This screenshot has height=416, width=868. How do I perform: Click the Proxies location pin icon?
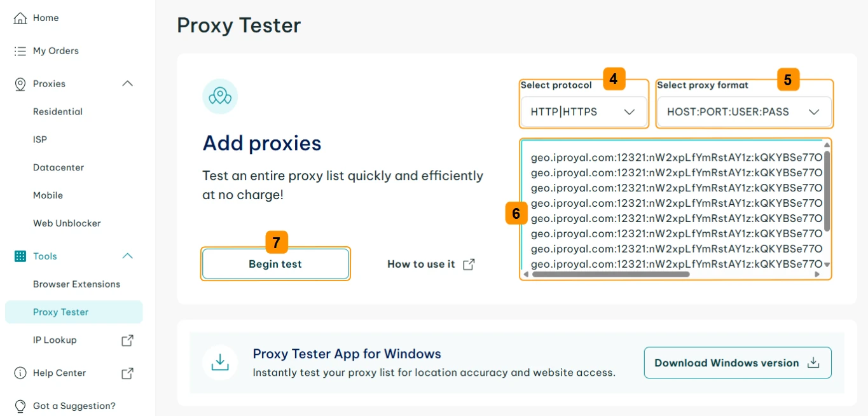coord(20,84)
